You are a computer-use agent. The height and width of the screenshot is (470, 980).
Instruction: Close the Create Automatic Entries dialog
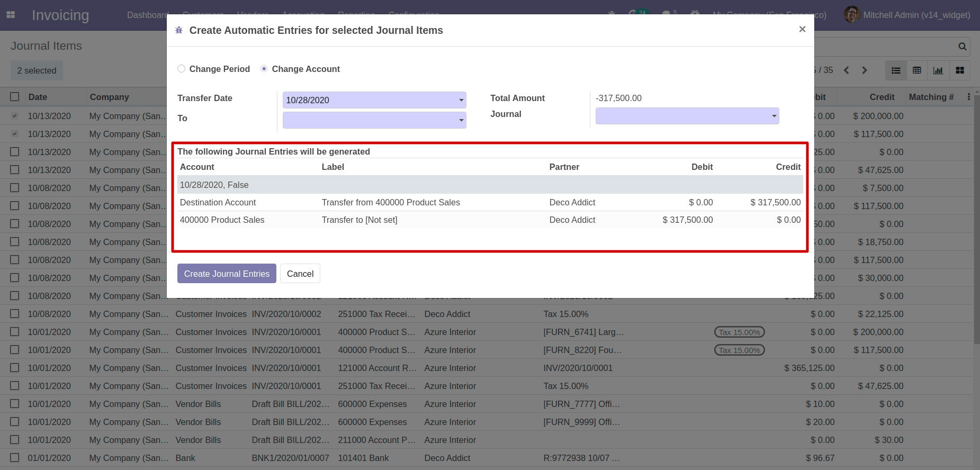click(x=802, y=29)
